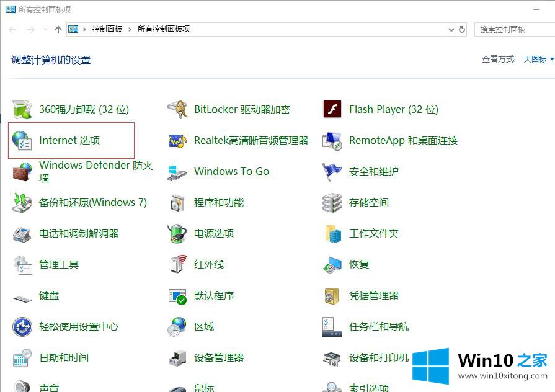Open the 安全和维护 flag icon
This screenshot has width=555, height=392.
tap(332, 172)
